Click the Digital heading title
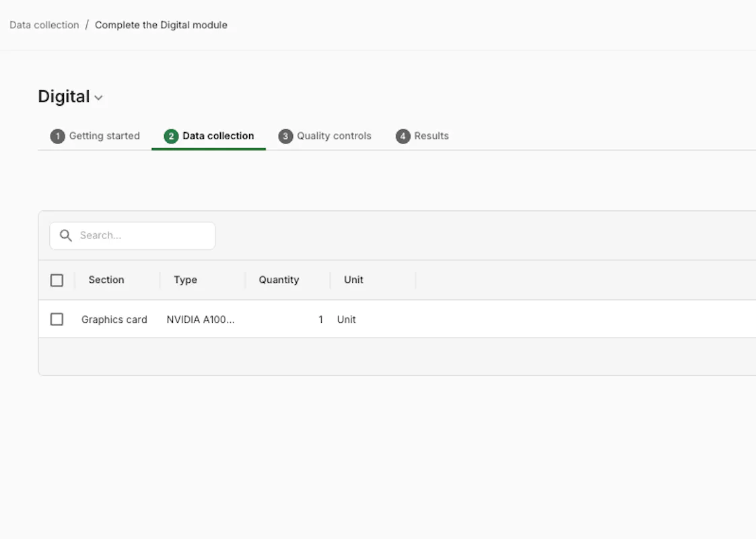 [64, 96]
